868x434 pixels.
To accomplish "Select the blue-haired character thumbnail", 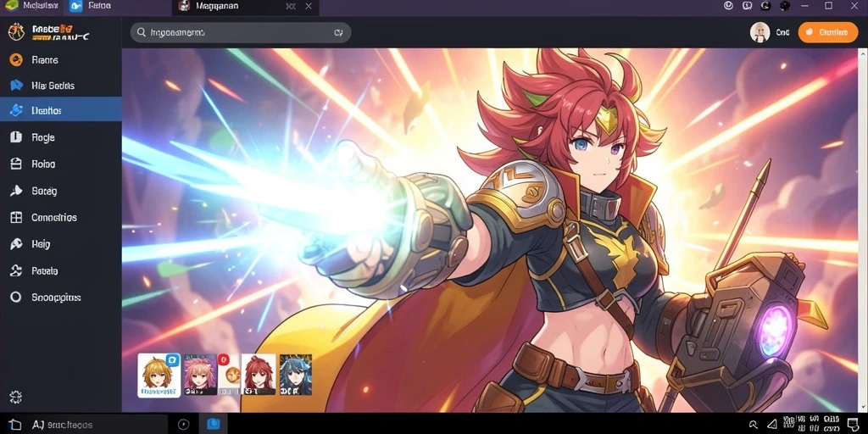I will (x=296, y=375).
